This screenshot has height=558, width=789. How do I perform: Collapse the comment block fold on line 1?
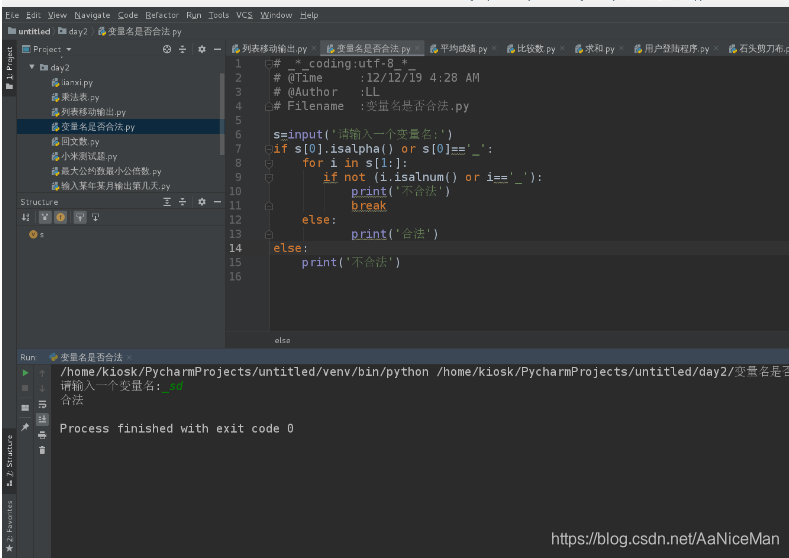pyautogui.click(x=269, y=64)
